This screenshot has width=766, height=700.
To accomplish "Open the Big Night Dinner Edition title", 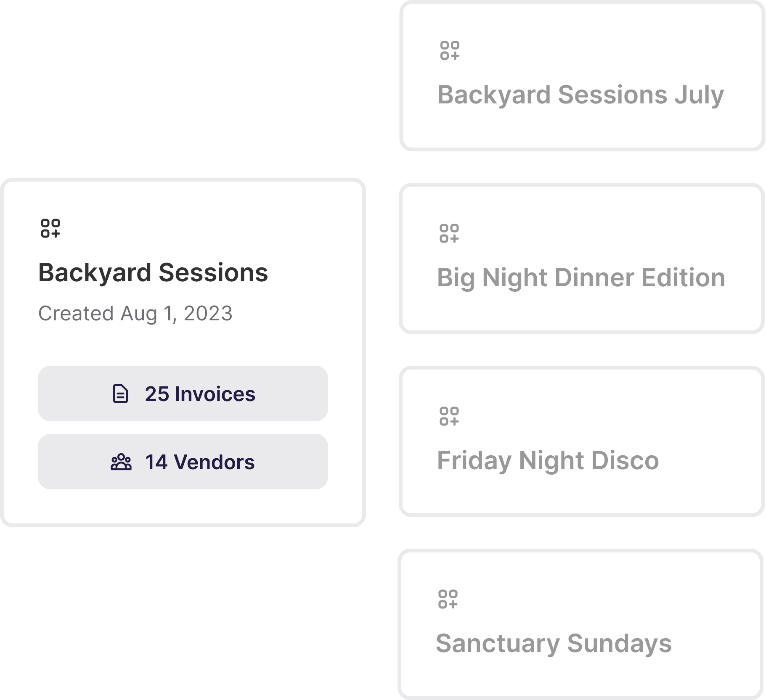I will point(581,278).
